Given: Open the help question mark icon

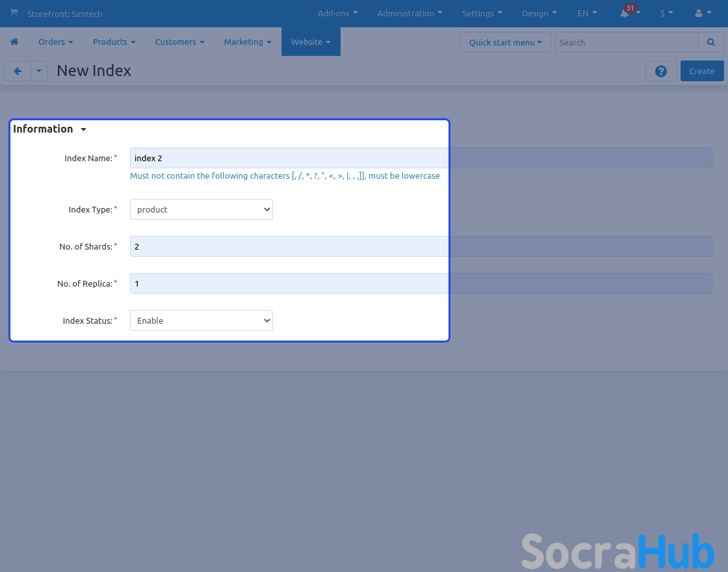Looking at the screenshot, I should (x=661, y=71).
